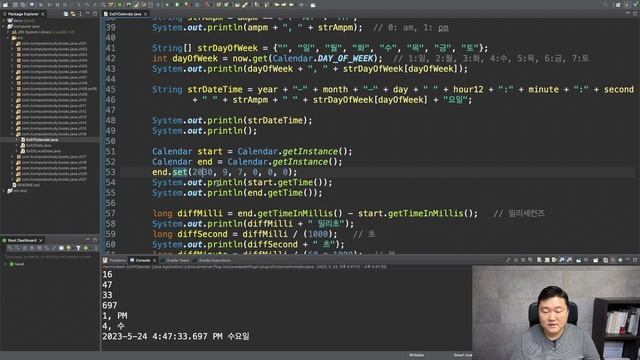Click console output '1, PM'
This screenshot has width=640, height=360.
point(115,316)
